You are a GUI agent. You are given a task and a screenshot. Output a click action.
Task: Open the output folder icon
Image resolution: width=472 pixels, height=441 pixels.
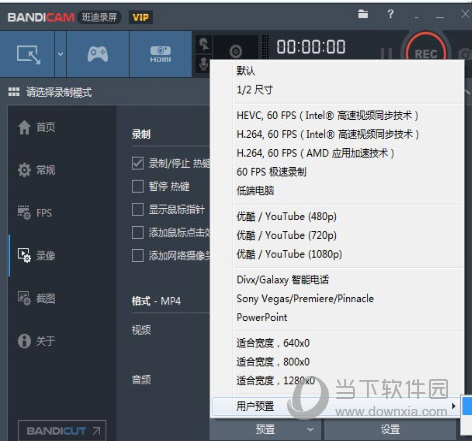[363, 14]
